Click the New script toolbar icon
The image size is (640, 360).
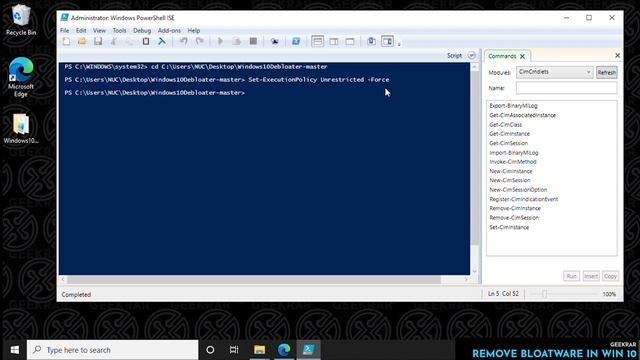click(66, 41)
